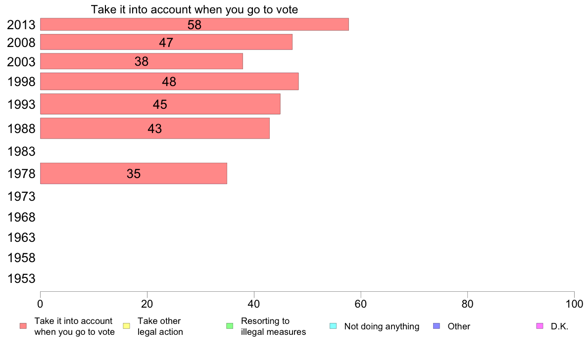The image size is (588, 364).
Task: Click the 100 tick on x-axis
Action: point(574,304)
